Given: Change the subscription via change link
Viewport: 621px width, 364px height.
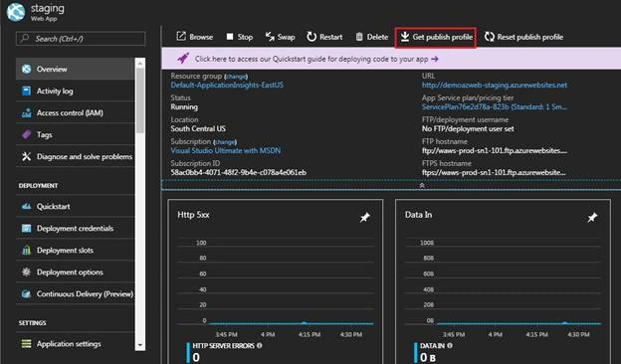Looking at the screenshot, I should (225, 142).
